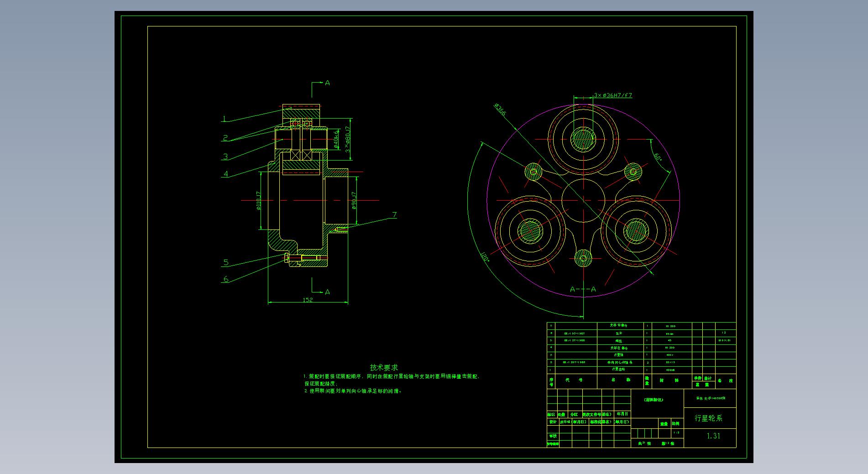Viewport: 868px width, 474px height.
Task: Select the 152 width dimension
Action: click(x=308, y=300)
